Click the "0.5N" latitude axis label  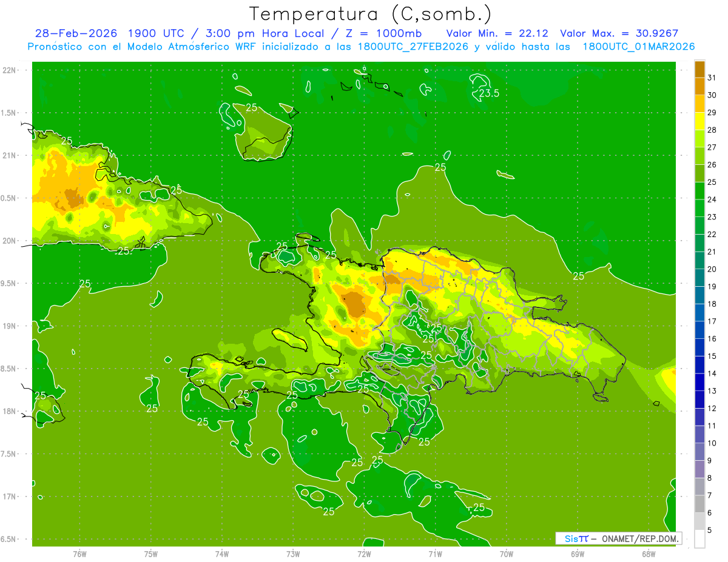click(x=9, y=198)
